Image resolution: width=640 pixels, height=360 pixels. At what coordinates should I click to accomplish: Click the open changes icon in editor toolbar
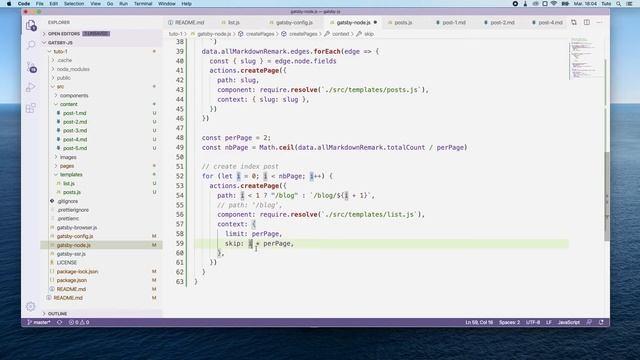click(574, 22)
